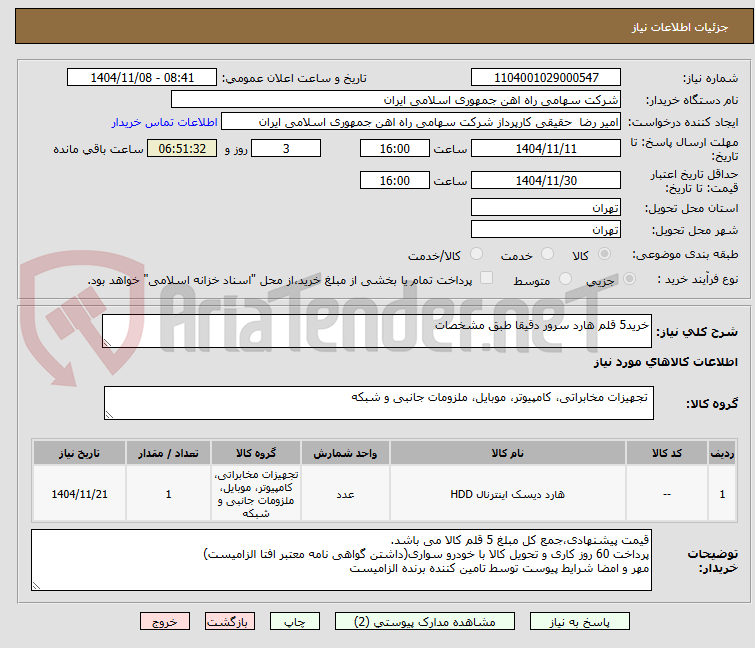Click the 'چاپ' print button
The width and height of the screenshot is (755, 648).
coord(295,622)
